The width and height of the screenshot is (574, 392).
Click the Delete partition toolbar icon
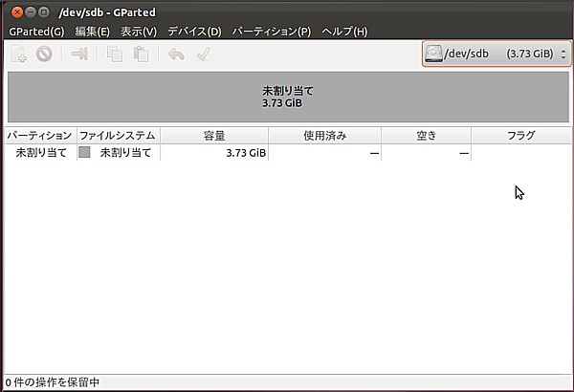[44, 54]
